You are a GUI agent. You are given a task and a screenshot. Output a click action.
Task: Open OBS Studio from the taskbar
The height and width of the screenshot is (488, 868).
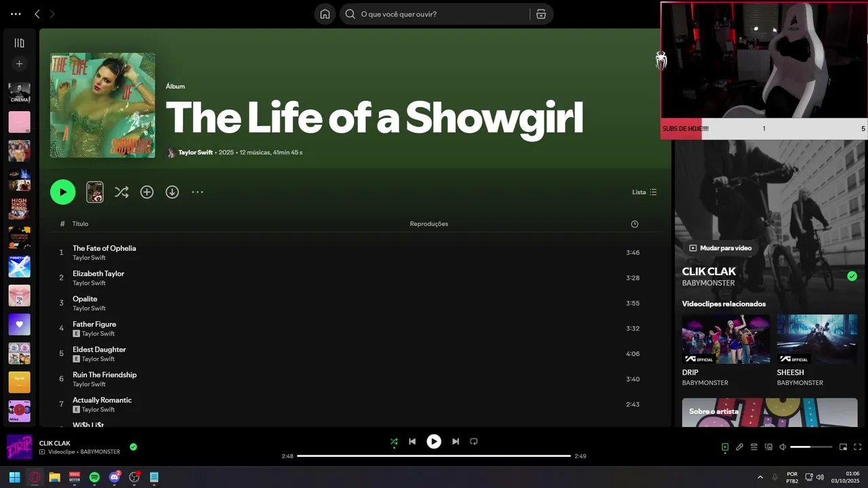coord(134,477)
